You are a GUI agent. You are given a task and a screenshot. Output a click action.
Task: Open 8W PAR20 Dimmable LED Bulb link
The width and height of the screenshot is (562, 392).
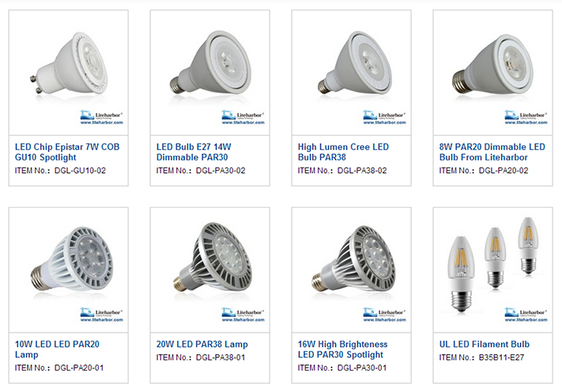click(492, 152)
